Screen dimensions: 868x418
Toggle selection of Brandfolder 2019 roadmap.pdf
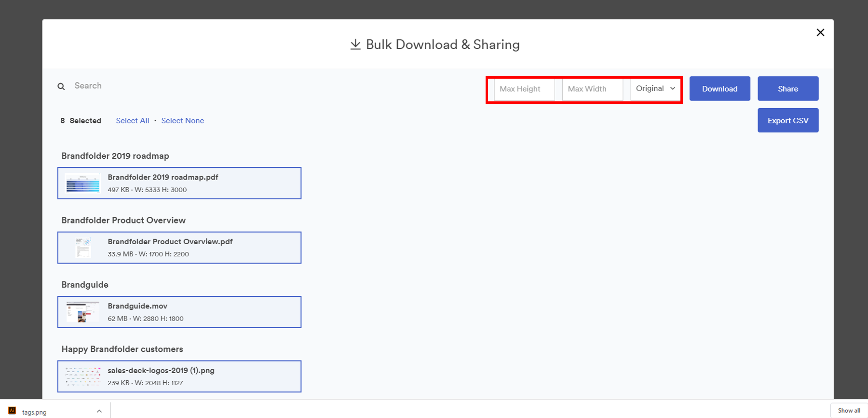pos(179,183)
